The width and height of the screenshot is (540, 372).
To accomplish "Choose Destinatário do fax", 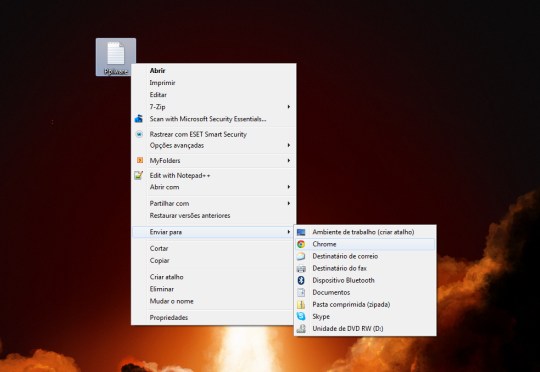I will (365, 268).
